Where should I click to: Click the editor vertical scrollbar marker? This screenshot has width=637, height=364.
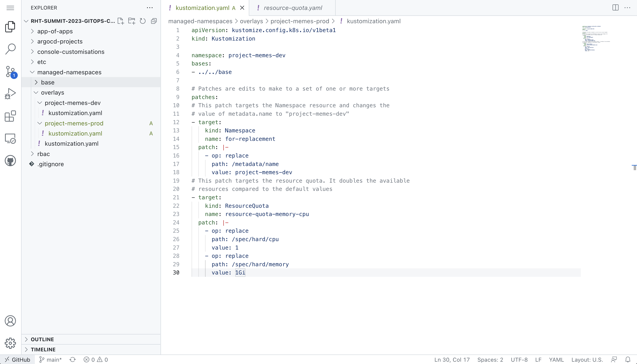tap(634, 167)
